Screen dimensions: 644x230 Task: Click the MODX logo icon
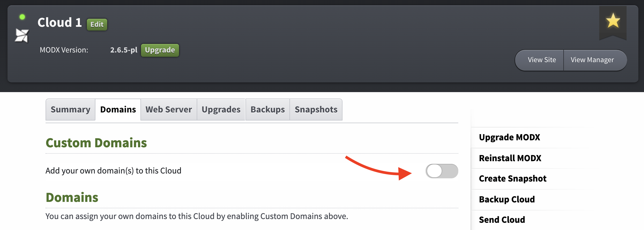click(22, 35)
